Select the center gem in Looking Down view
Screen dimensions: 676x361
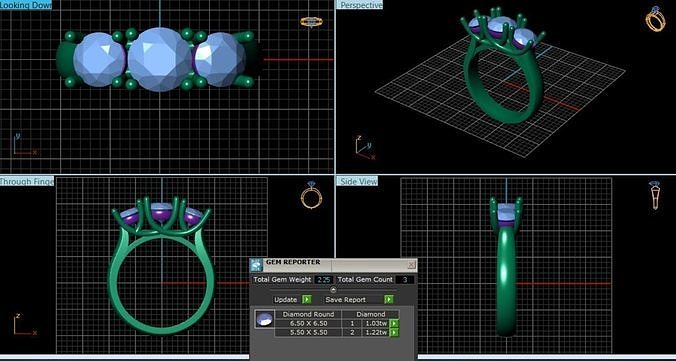click(x=160, y=60)
